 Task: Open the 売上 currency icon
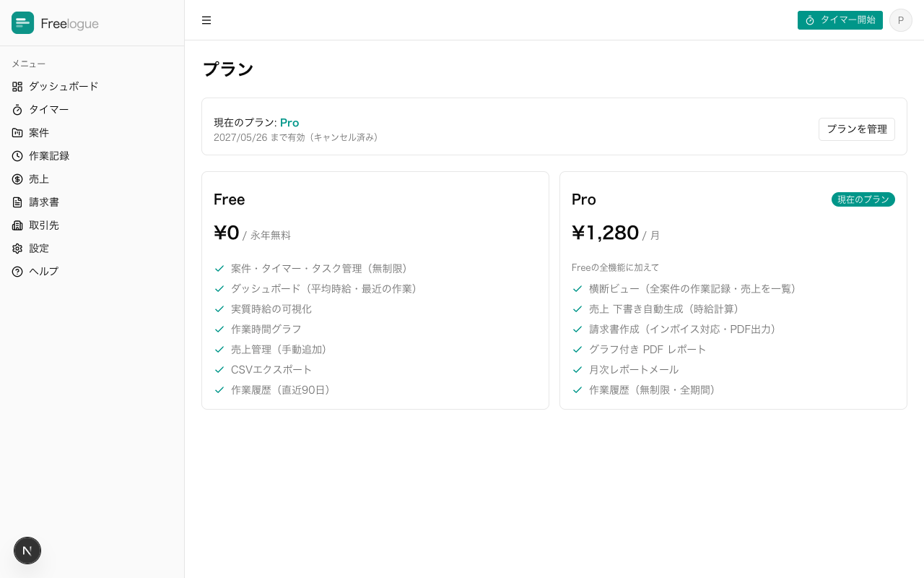click(17, 179)
